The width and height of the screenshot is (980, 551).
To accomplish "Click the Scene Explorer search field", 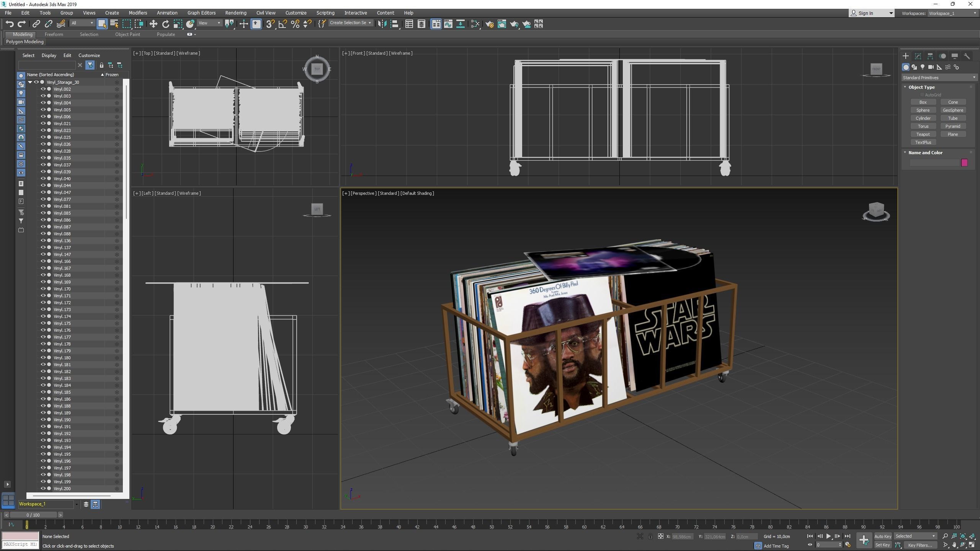I will coord(47,65).
